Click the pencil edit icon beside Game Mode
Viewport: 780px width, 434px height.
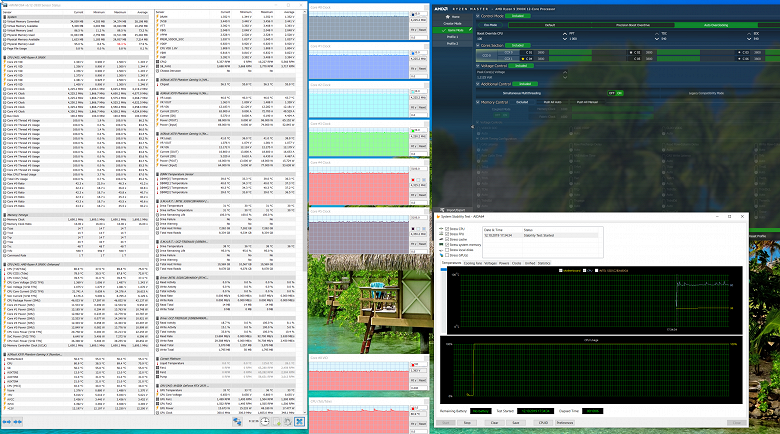coord(471,31)
